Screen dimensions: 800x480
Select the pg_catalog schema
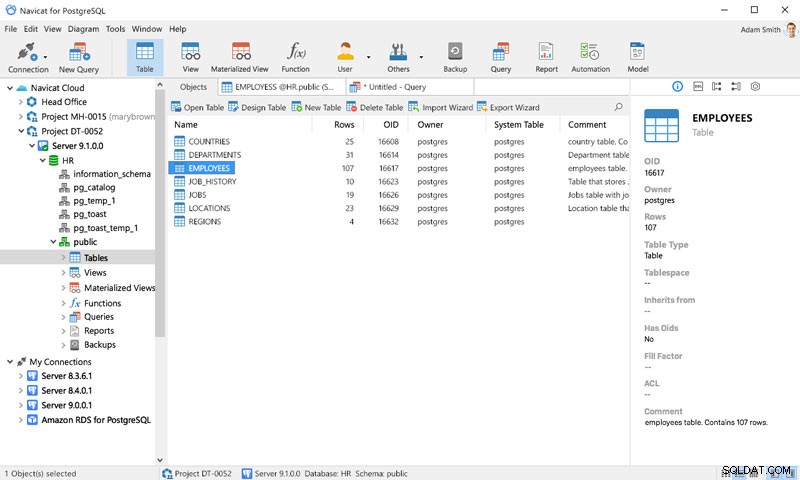pyautogui.click(x=94, y=188)
